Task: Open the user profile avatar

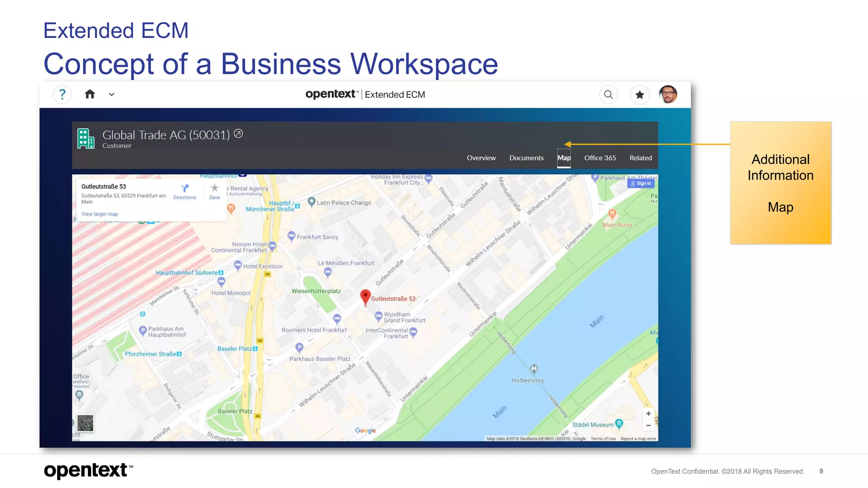Action: (668, 94)
